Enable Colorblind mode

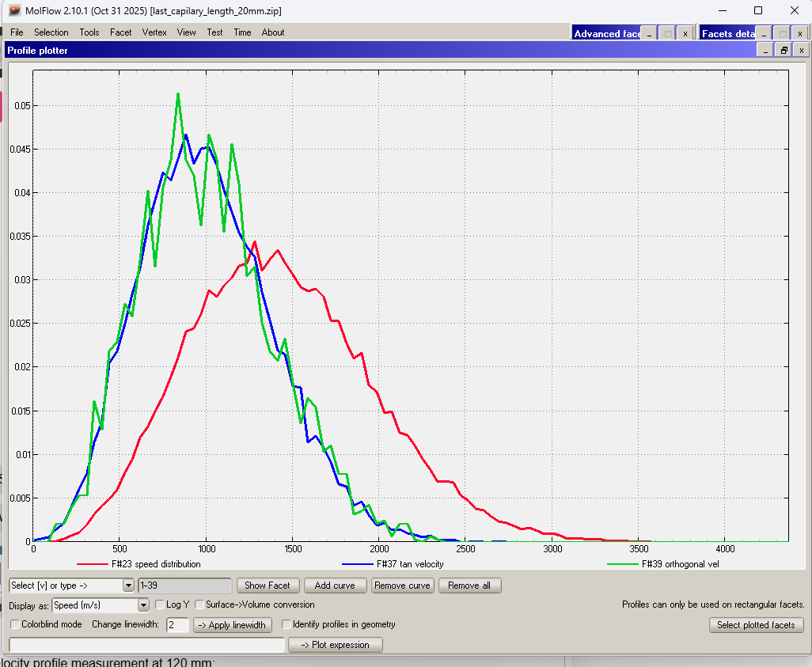coord(15,625)
